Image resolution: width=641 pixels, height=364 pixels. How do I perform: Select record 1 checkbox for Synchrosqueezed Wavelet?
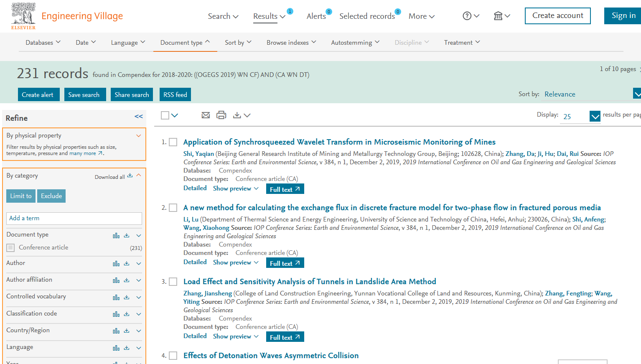pos(173,142)
